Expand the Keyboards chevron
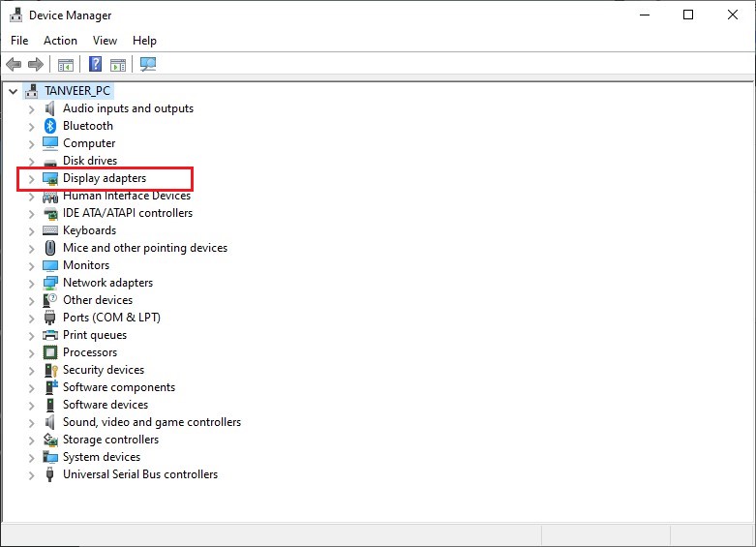Image resolution: width=756 pixels, height=547 pixels. point(31,231)
